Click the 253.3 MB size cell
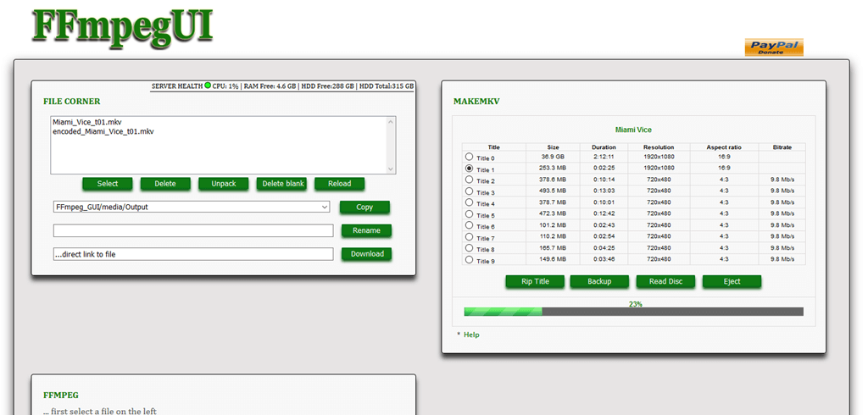Viewport: 868px width, 415px height. [553, 168]
